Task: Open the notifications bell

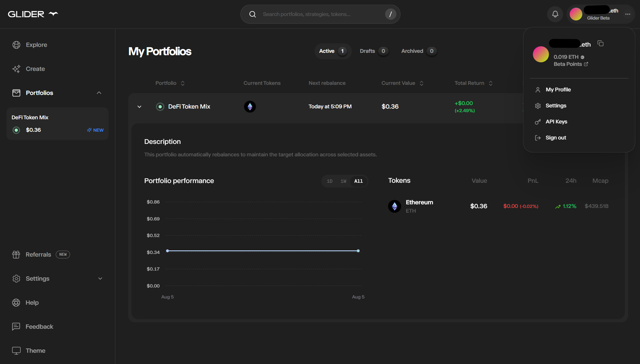Action: pyautogui.click(x=555, y=14)
